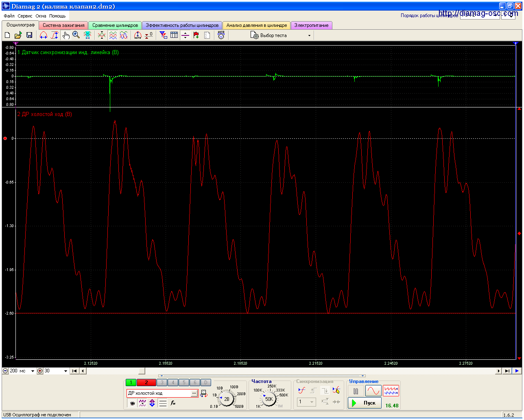Select the vertical stretch tool icon
The width and height of the screenshot is (524, 420).
click(x=55, y=35)
